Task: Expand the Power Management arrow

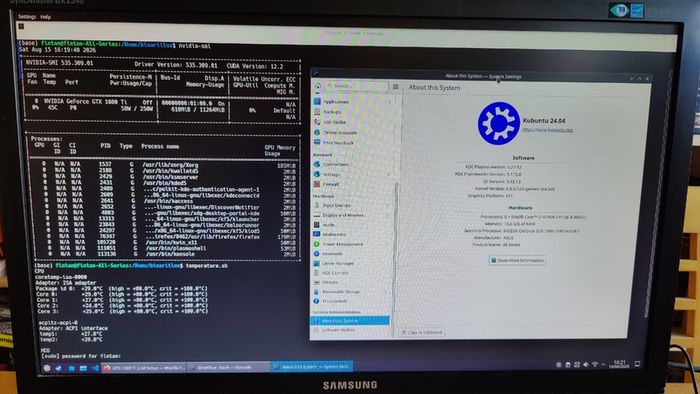Action: 387,245
